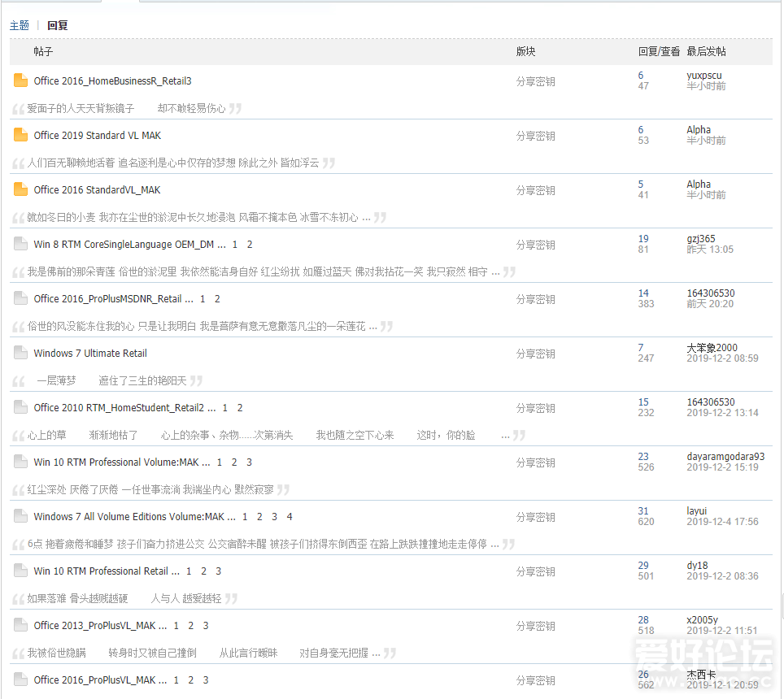Click folder icon next to Win 10 RTM Professional Volume

(x=20, y=462)
